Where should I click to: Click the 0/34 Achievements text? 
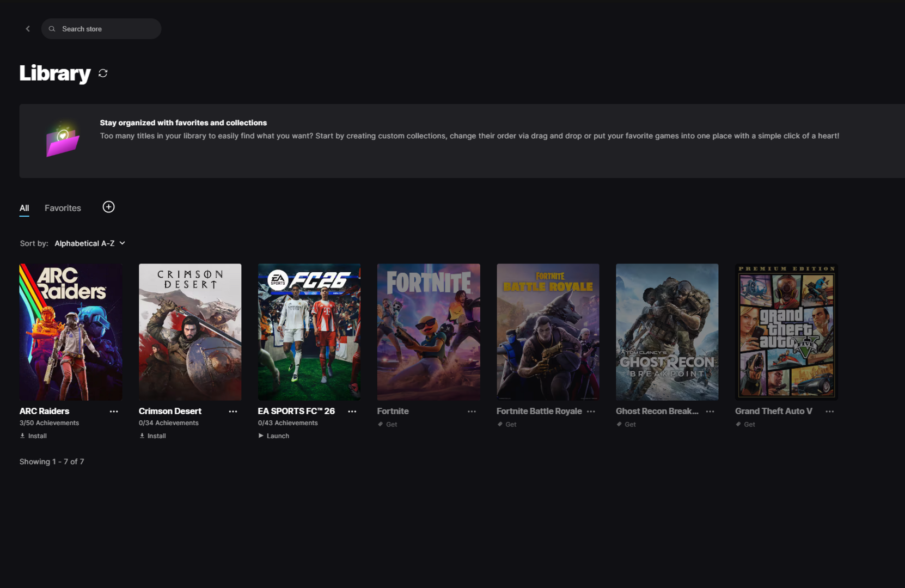coord(168,423)
